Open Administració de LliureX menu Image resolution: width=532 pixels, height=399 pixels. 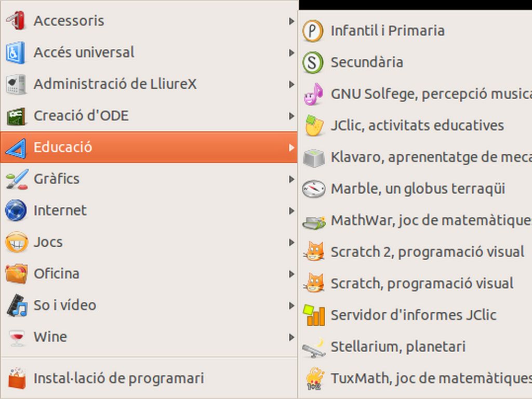(x=115, y=84)
